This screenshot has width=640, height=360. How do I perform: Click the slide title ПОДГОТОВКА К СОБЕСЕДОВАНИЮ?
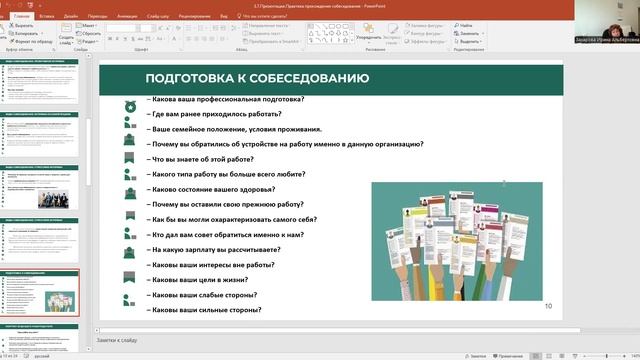(x=257, y=78)
